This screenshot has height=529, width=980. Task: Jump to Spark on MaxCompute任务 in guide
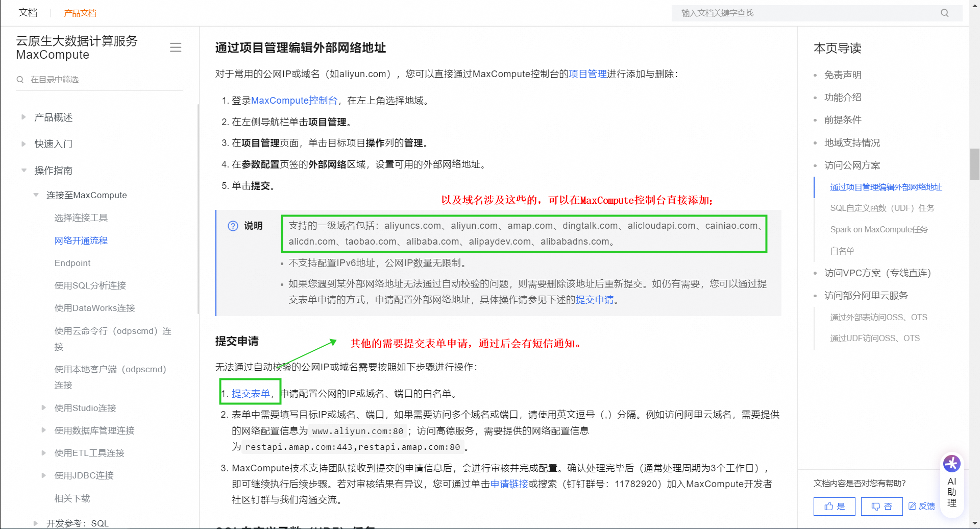879,230
